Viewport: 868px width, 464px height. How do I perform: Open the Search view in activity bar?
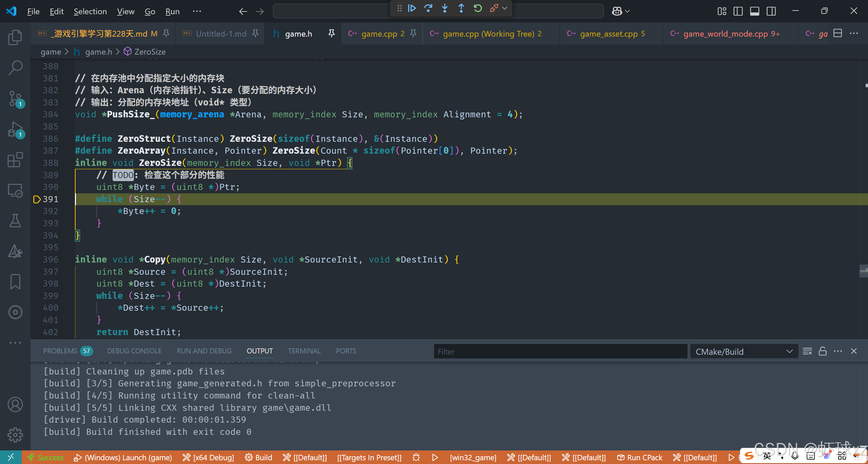coord(15,67)
